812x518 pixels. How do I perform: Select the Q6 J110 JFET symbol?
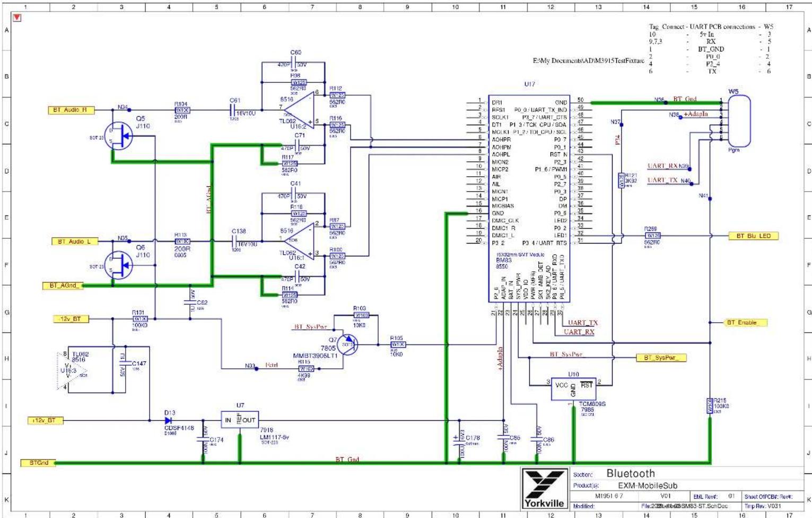coord(119,265)
